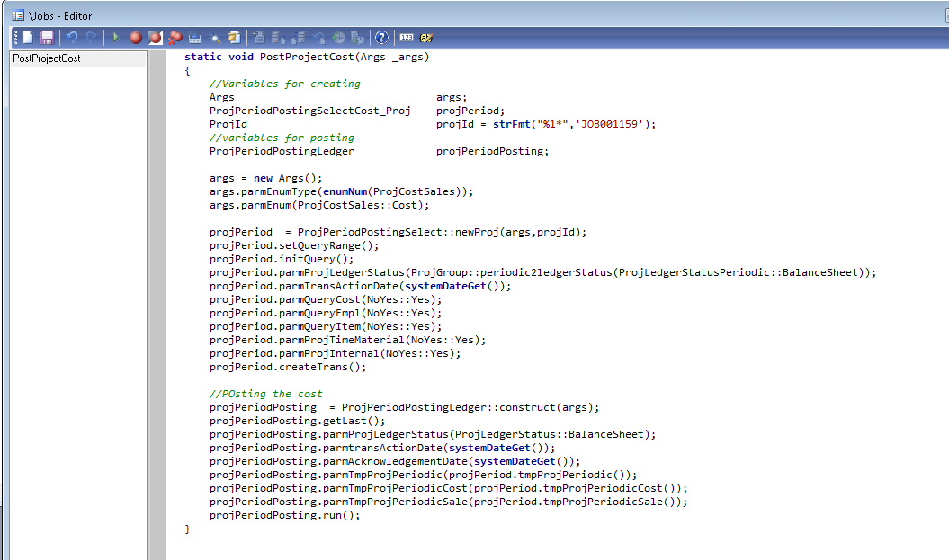Open the lookup properties/methods icon
949x560 pixels.
[x=214, y=38]
